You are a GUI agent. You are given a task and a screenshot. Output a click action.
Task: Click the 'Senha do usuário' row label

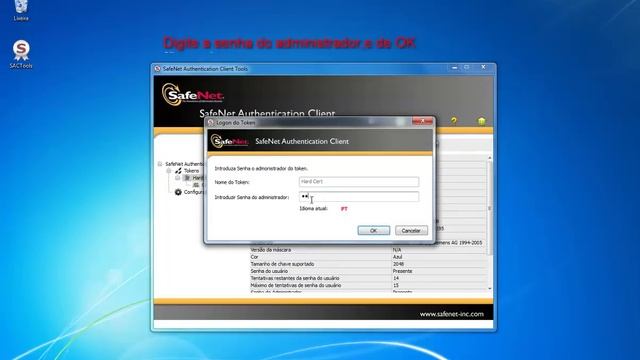click(x=269, y=271)
